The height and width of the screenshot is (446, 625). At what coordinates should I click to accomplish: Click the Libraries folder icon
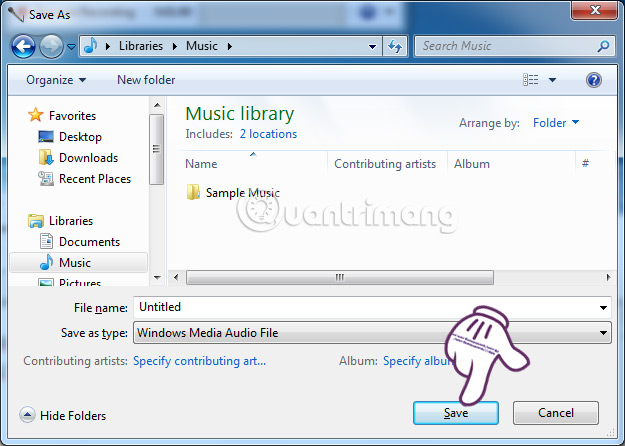pyautogui.click(x=35, y=220)
